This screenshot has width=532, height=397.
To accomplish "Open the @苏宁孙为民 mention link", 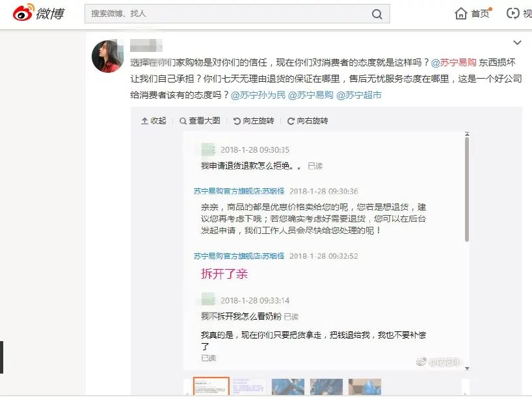I will pos(258,95).
